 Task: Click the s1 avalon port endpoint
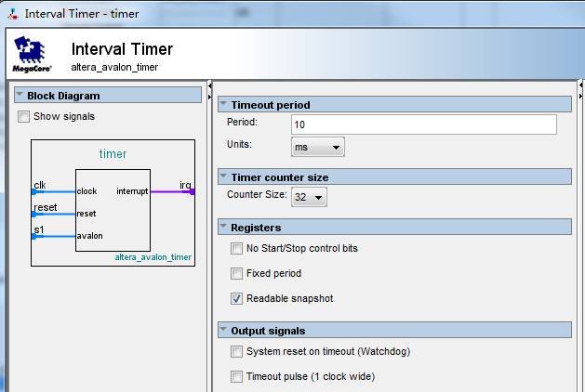[33, 236]
